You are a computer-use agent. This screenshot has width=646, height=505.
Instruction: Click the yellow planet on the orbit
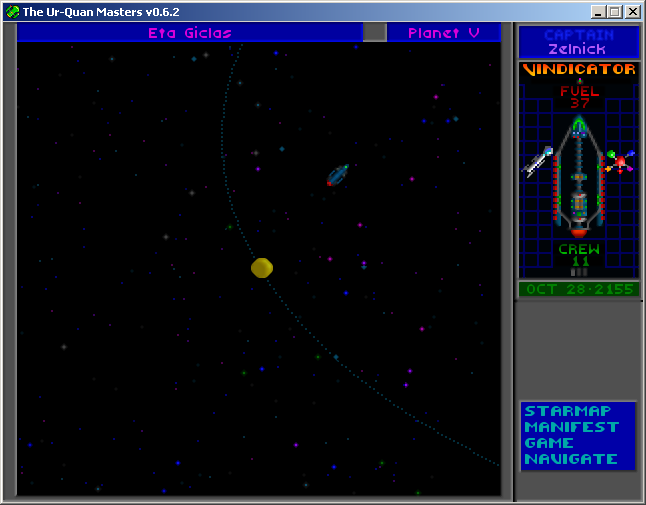tap(262, 268)
